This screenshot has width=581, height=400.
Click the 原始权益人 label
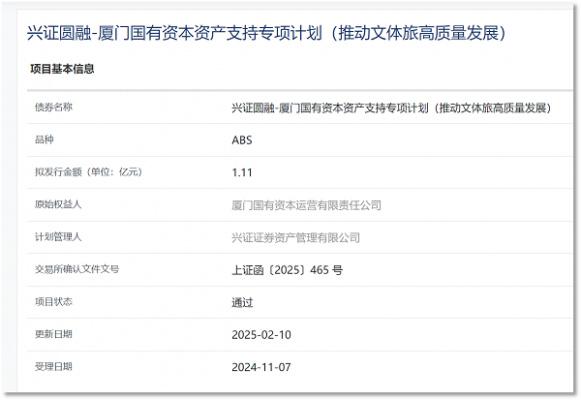pyautogui.click(x=58, y=204)
